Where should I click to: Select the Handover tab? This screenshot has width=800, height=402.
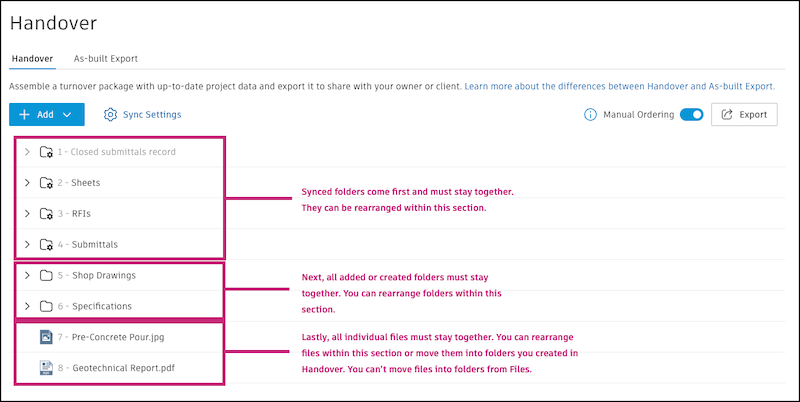click(x=32, y=59)
